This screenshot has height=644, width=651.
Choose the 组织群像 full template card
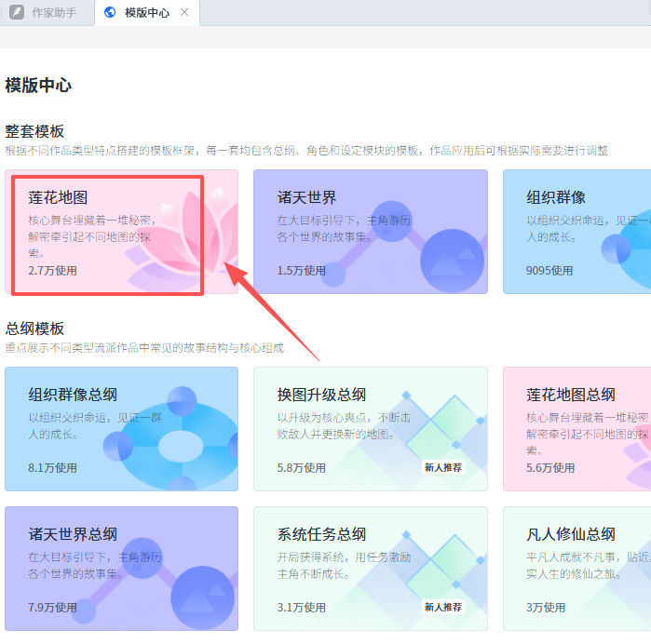pyautogui.click(x=576, y=232)
